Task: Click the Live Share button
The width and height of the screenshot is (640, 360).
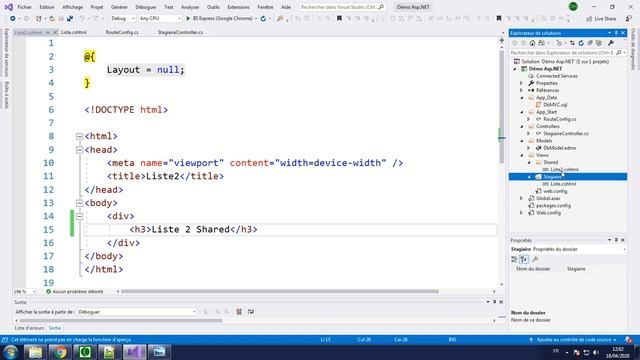Action: 601,19
